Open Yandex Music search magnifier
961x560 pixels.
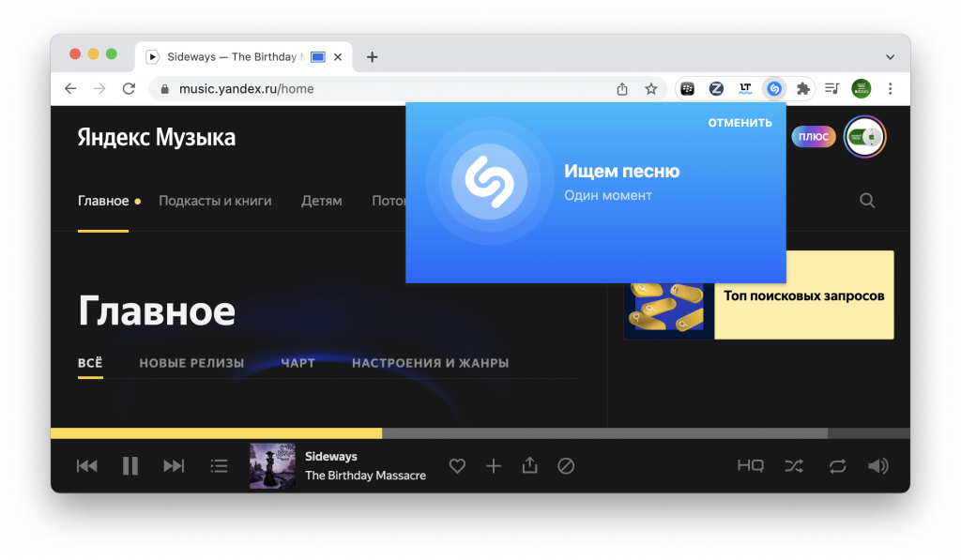(x=866, y=201)
